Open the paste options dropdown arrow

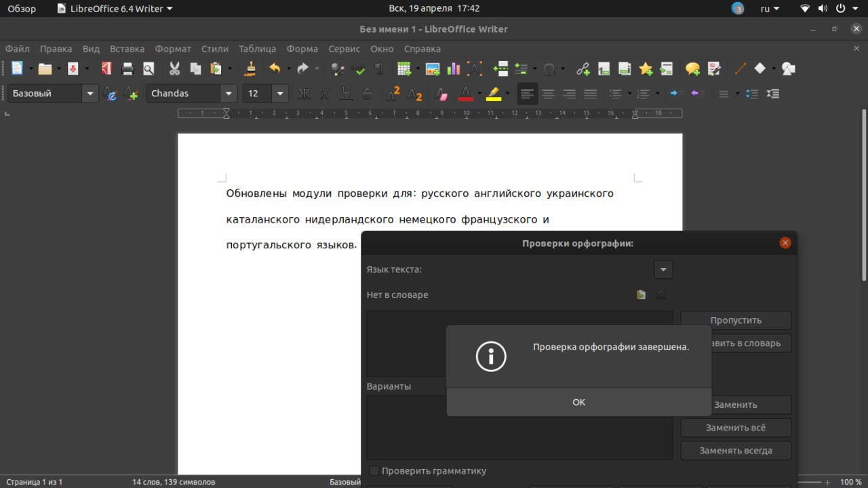click(x=230, y=69)
